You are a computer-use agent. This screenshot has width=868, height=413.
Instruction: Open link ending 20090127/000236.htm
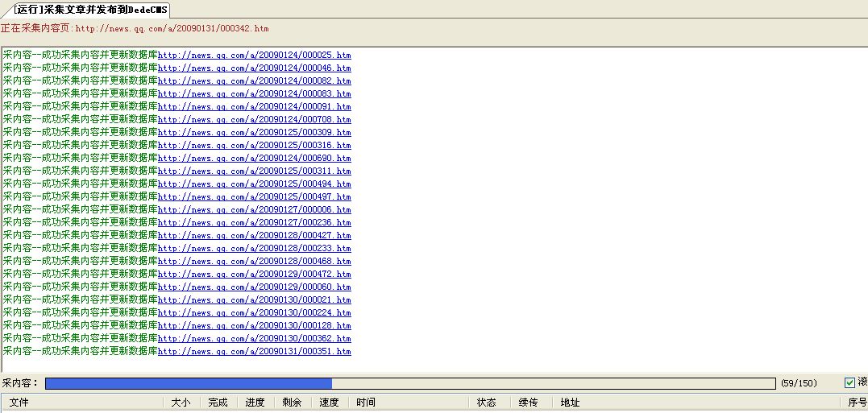tap(254, 222)
